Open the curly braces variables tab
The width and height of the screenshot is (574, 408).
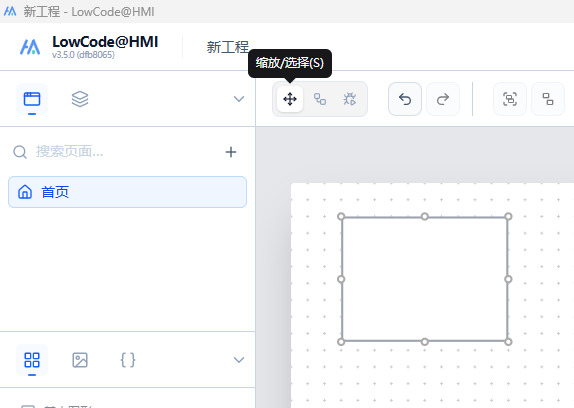pyautogui.click(x=128, y=360)
